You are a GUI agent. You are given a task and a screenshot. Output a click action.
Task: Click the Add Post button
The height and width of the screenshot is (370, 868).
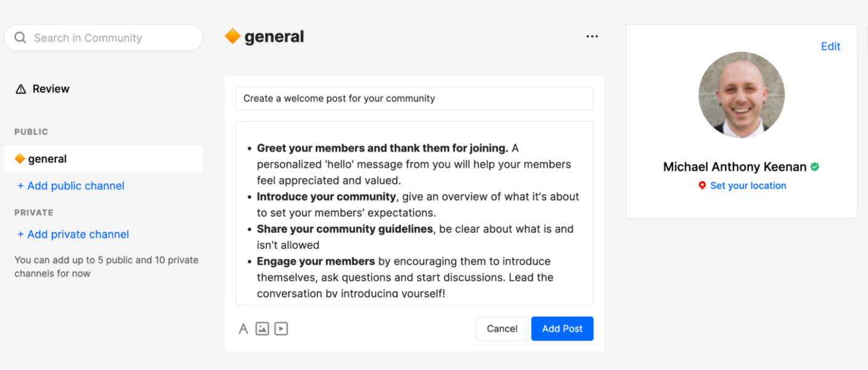tap(562, 329)
